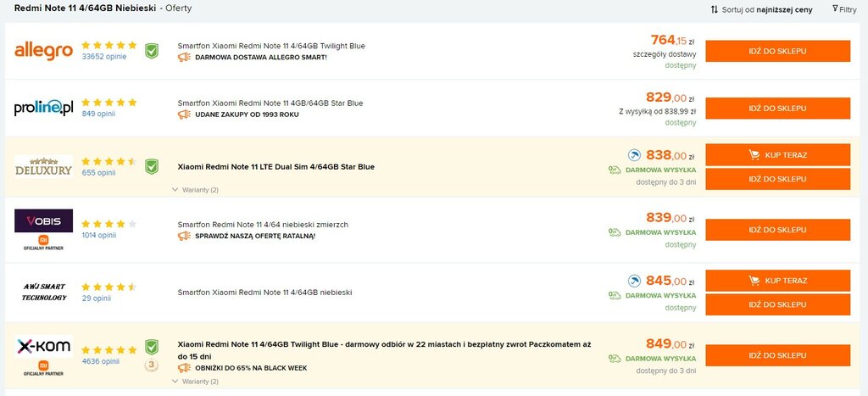Open the offer 'Smartfon Xiaomi Redmi Note 11 4/64GB niebieski'
868x396 pixels.
point(264,292)
